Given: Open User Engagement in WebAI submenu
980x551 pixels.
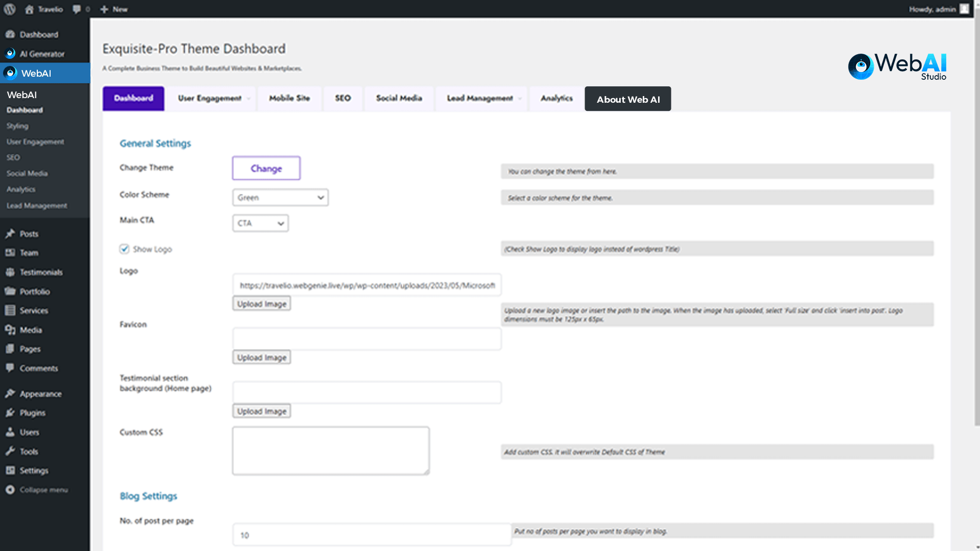Looking at the screenshot, I should [35, 142].
